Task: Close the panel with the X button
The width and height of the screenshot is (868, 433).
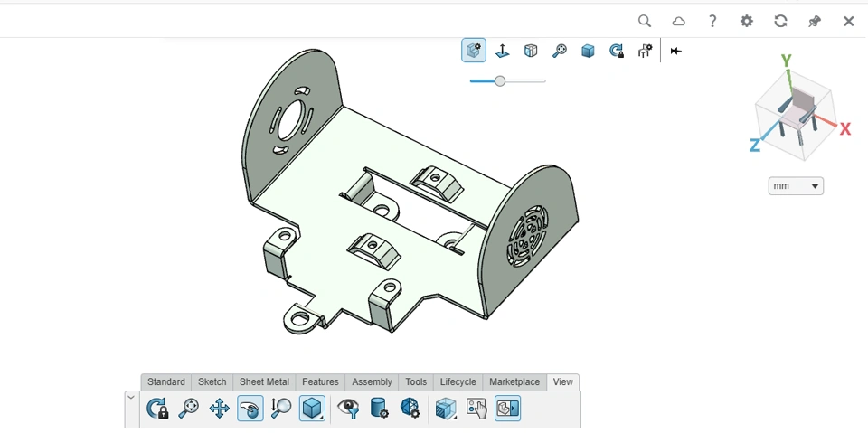Action: (849, 21)
